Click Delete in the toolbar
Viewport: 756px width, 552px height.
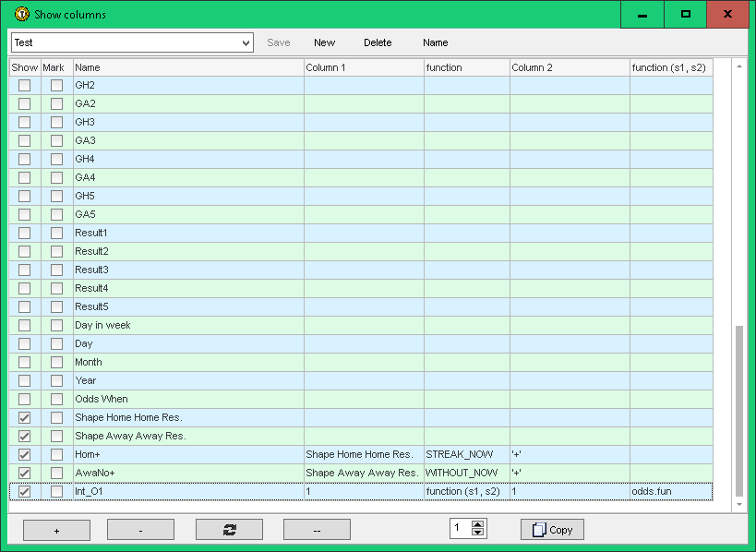click(377, 42)
